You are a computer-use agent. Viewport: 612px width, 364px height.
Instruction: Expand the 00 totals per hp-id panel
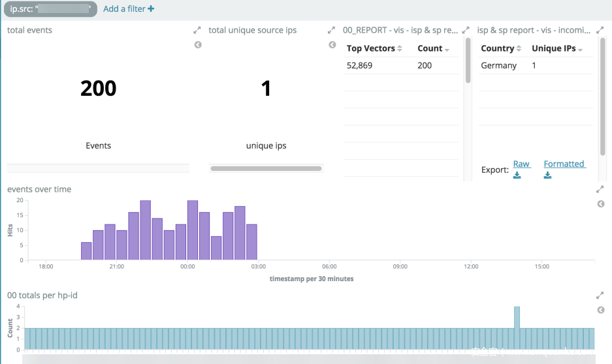[x=600, y=296]
